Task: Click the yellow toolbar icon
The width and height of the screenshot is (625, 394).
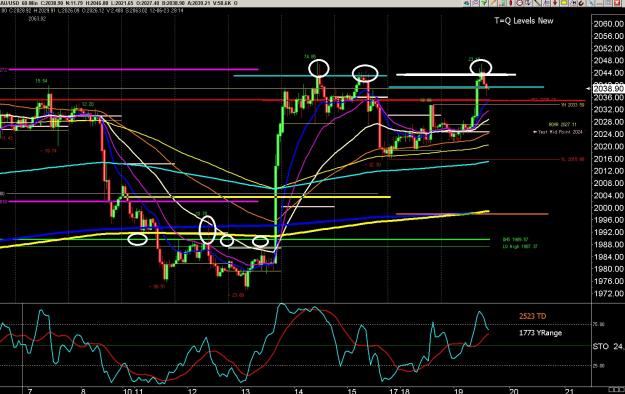Action: [564, 3]
